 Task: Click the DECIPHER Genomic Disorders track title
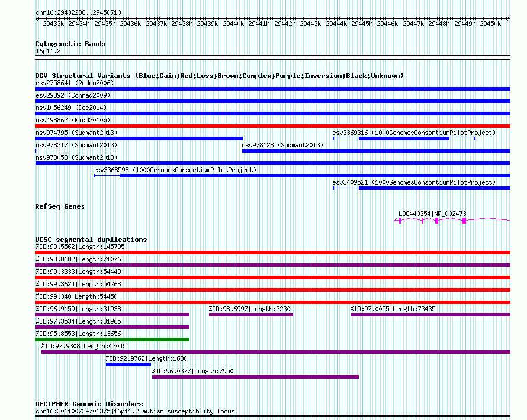[89, 404]
